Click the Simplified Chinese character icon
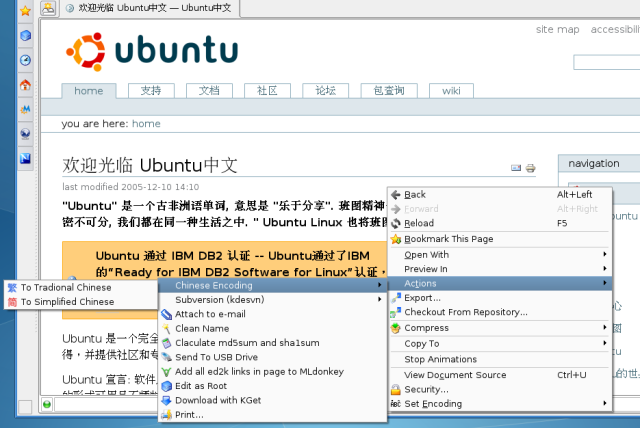640x428 pixels. (x=12, y=302)
